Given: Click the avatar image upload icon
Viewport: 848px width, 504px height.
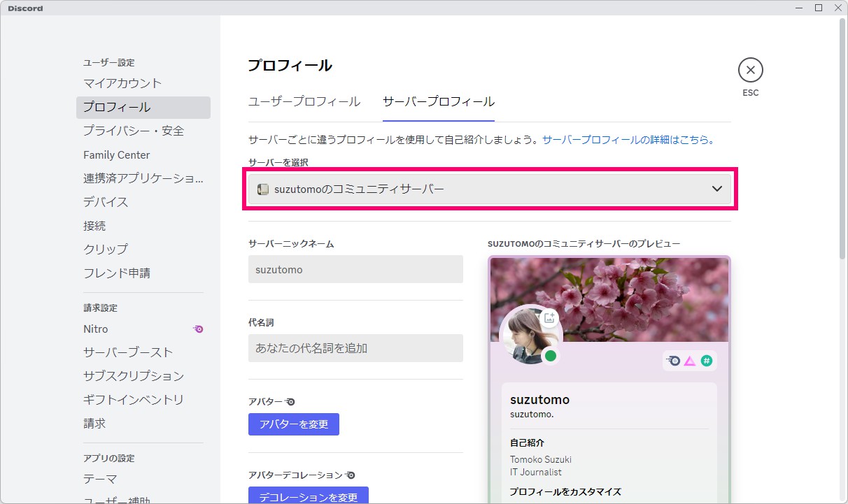Looking at the screenshot, I should (549, 318).
